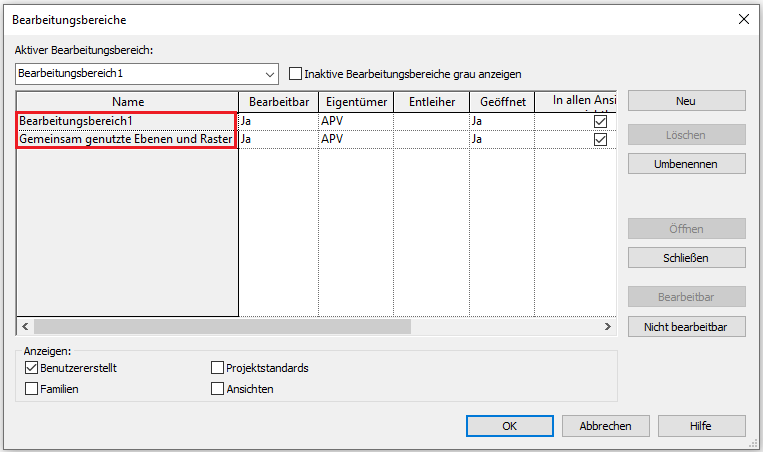Close the Bearbeitungsbereiche dialog window
Screen dimensions: 763x452
pos(743,19)
